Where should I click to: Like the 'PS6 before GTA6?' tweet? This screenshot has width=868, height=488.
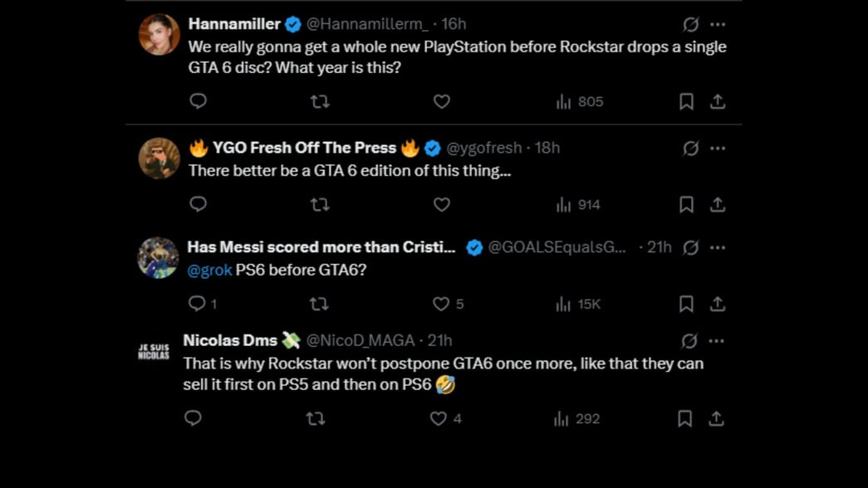[x=441, y=304]
